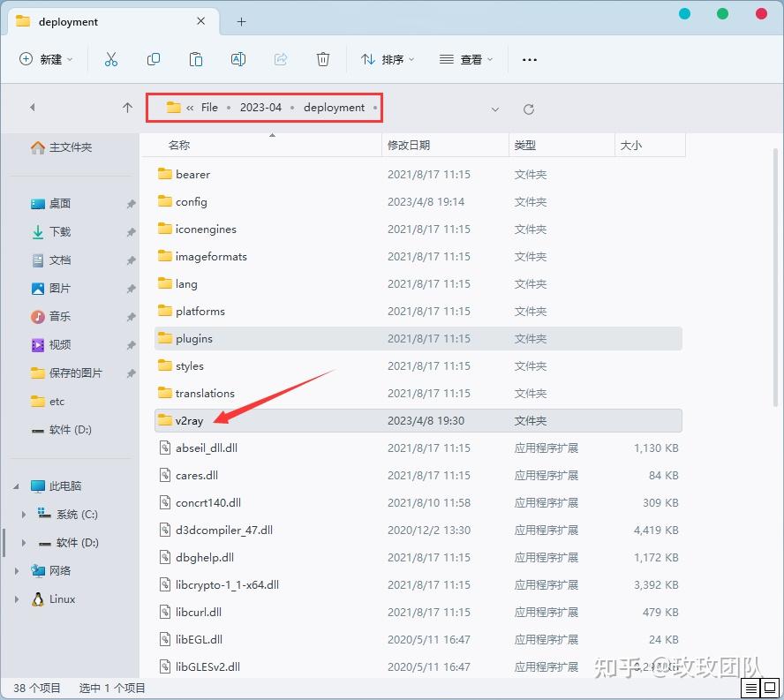Image resolution: width=784 pixels, height=700 pixels.
Task: Open 文档 in quick access
Action: tap(51, 260)
